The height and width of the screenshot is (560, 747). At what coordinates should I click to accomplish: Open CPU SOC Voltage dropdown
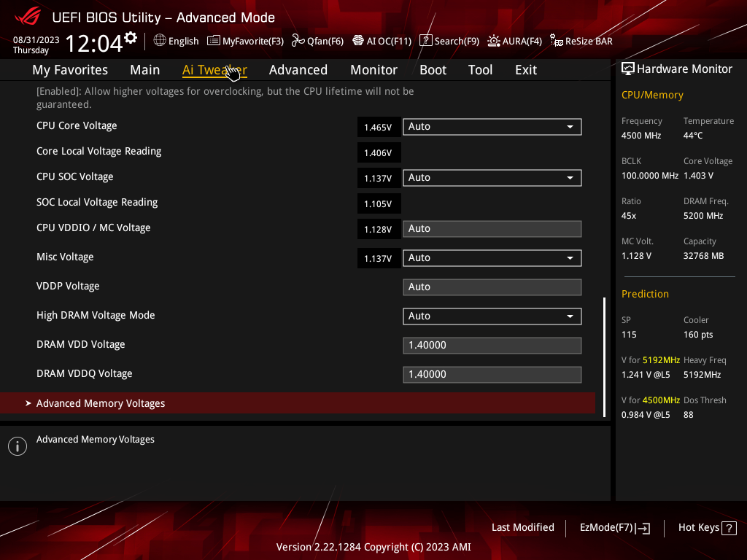492,178
